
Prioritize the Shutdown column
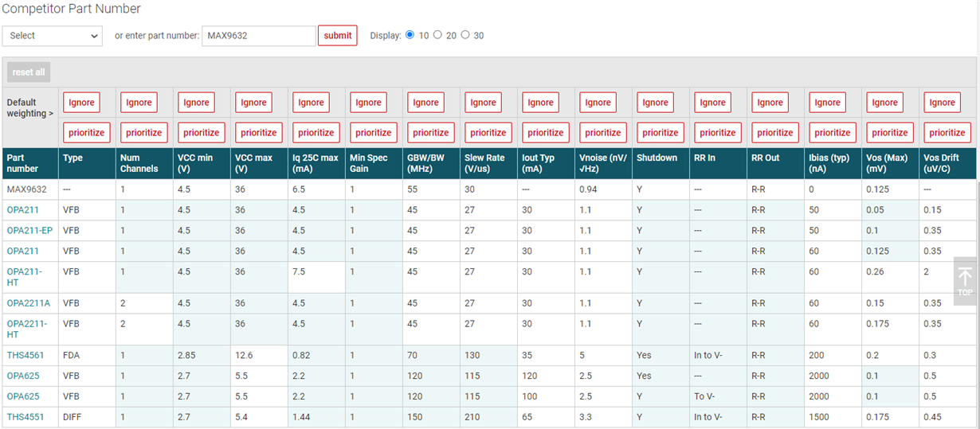[660, 133]
